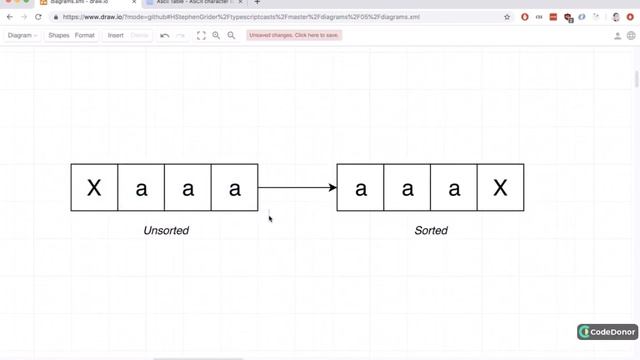The image size is (640, 360).
Task: Select the X cell in Sorted array
Action: coord(500,187)
